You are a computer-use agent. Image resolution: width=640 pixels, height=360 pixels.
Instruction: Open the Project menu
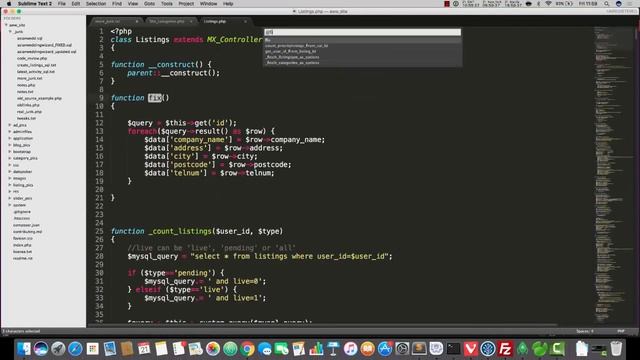click(x=186, y=4)
